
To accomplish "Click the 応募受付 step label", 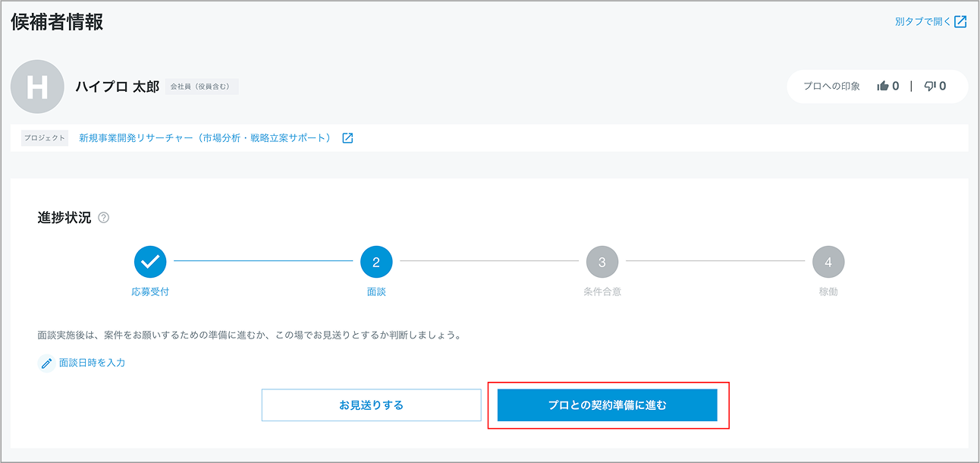I will (150, 291).
